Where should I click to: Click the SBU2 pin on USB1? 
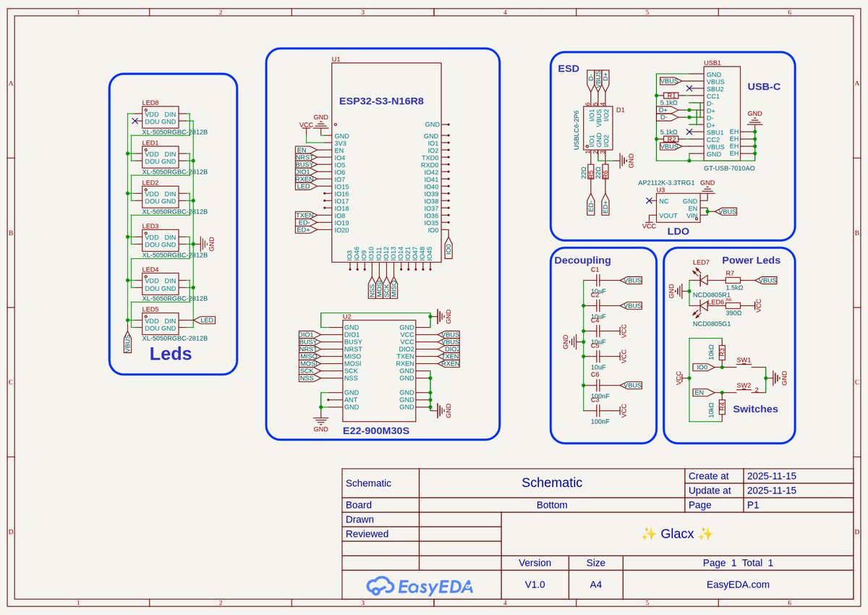pos(715,89)
